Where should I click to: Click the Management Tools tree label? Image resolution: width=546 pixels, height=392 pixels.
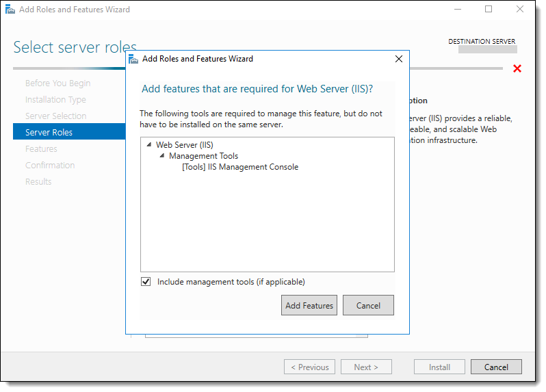204,156
